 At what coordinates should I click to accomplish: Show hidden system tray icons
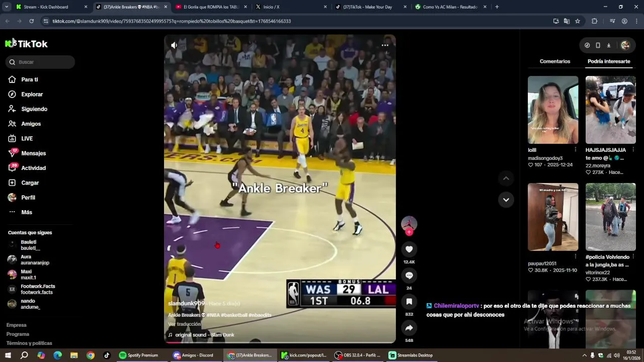(584, 355)
